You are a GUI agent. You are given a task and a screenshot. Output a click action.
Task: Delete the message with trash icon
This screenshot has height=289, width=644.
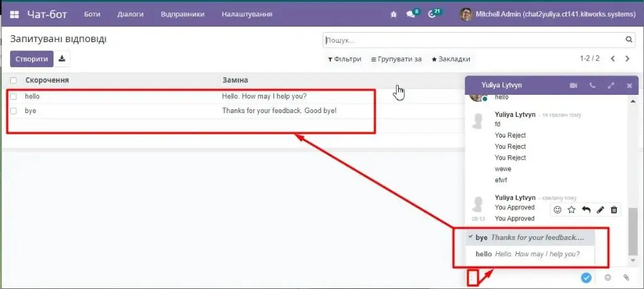pos(614,209)
